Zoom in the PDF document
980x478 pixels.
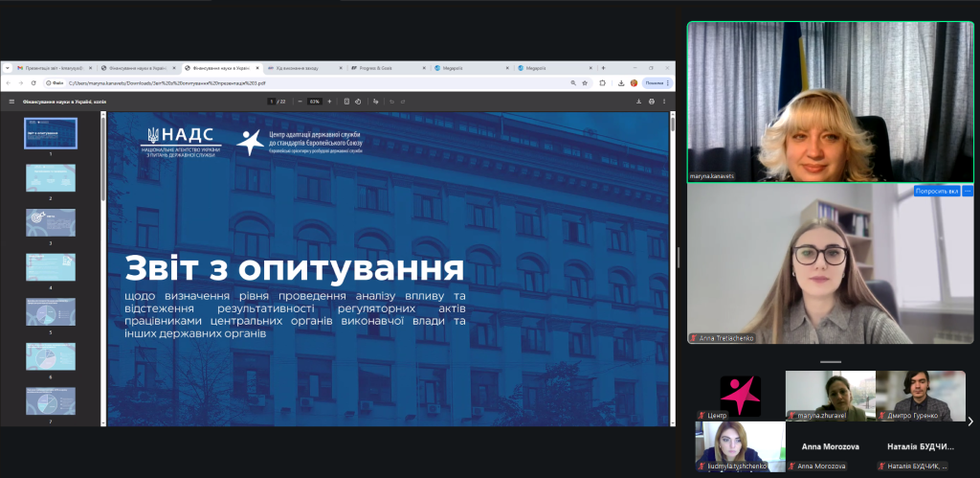[x=330, y=101]
